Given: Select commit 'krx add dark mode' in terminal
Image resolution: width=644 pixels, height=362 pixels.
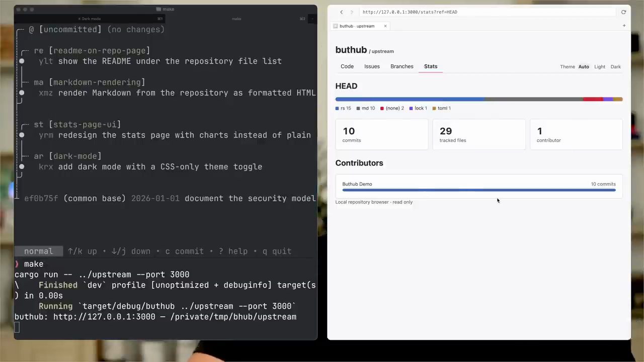Looking at the screenshot, I should tap(150, 167).
